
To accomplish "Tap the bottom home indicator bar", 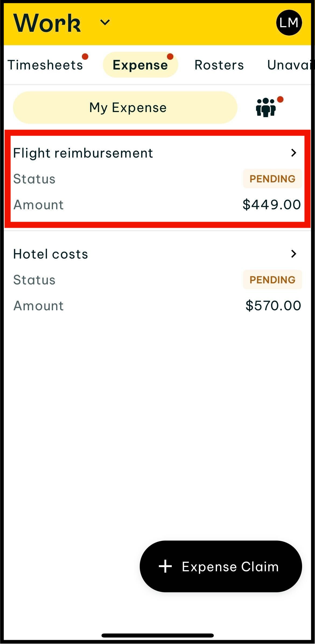I will 157,635.
